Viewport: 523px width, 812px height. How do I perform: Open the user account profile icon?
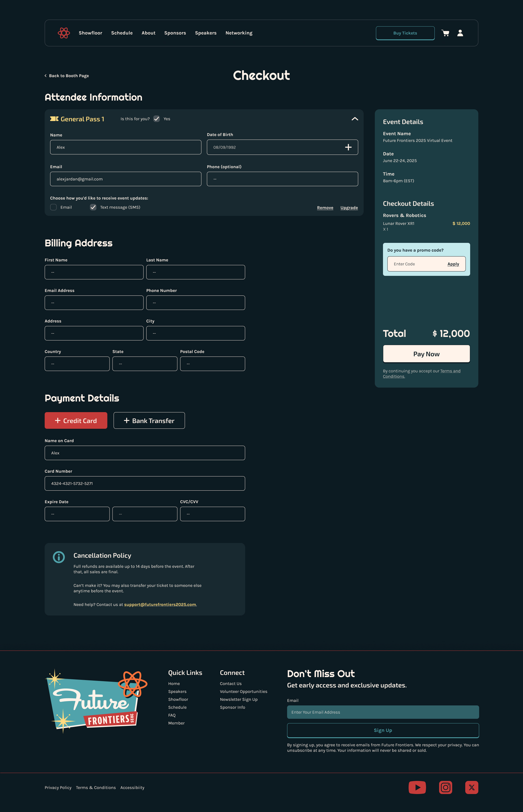(460, 33)
